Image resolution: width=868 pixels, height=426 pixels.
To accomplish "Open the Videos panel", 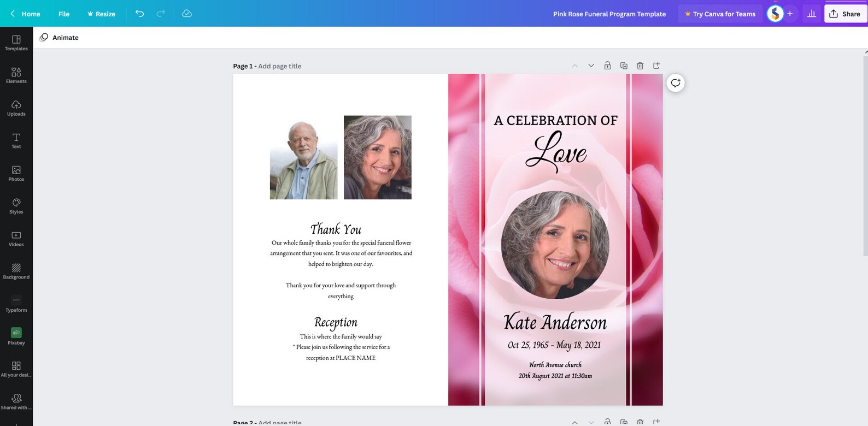I will click(x=16, y=239).
